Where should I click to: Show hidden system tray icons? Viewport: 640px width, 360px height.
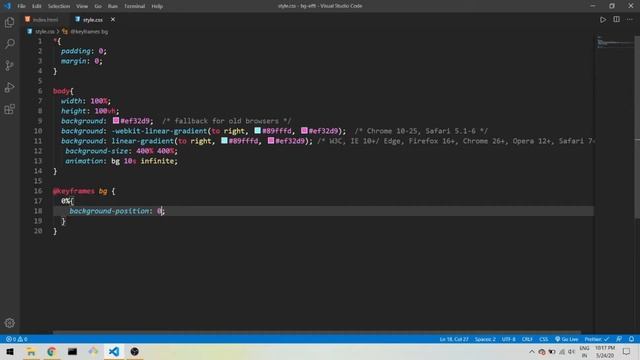(x=531, y=351)
